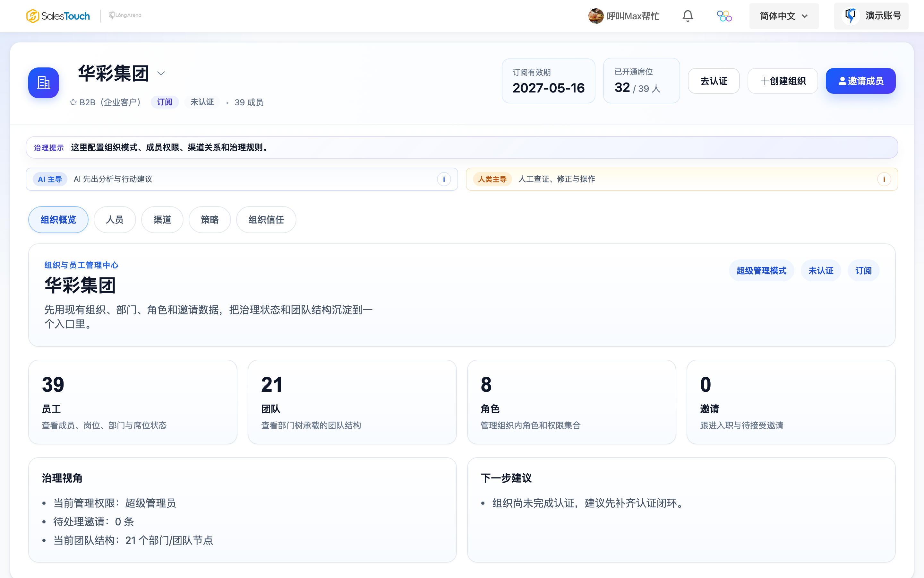Open the 8 角色 card
The width and height of the screenshot is (924, 578).
572,402
